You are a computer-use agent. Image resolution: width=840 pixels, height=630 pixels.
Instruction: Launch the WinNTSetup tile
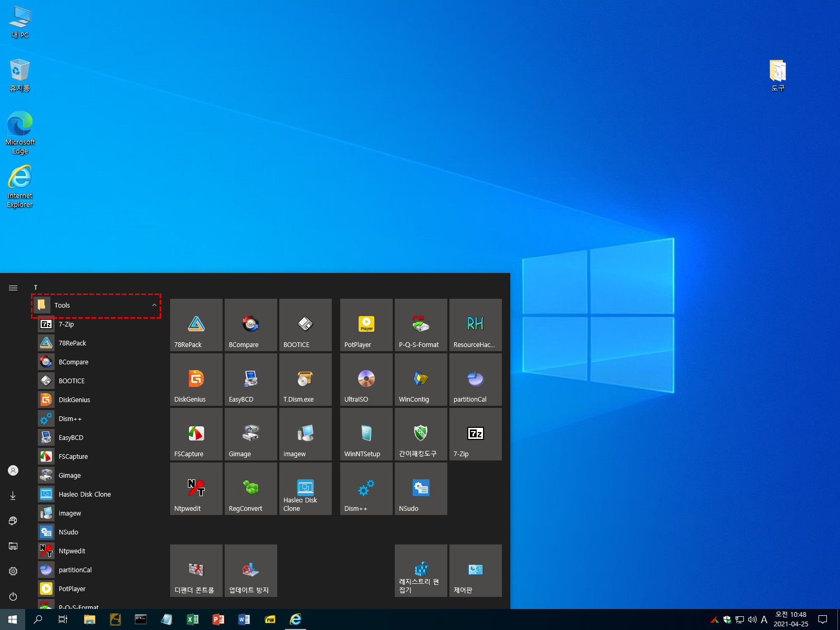[x=366, y=434]
